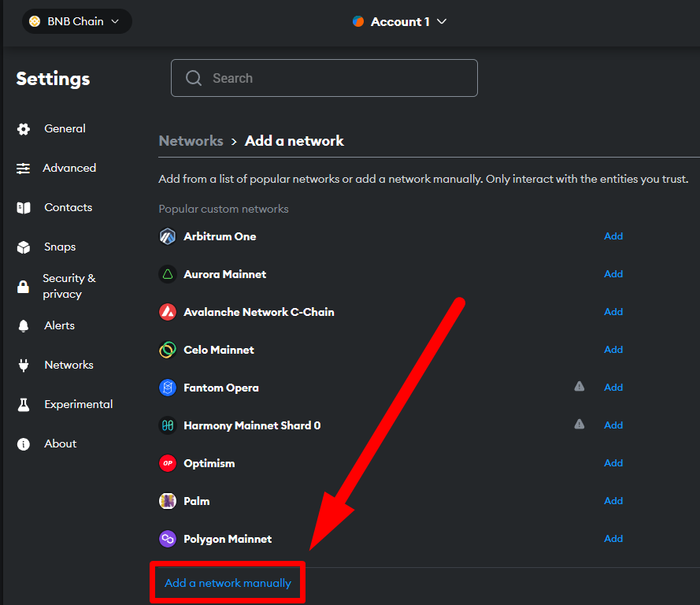The width and height of the screenshot is (700, 605).
Task: Add the Polygon Mainnet network
Action: [x=613, y=539]
